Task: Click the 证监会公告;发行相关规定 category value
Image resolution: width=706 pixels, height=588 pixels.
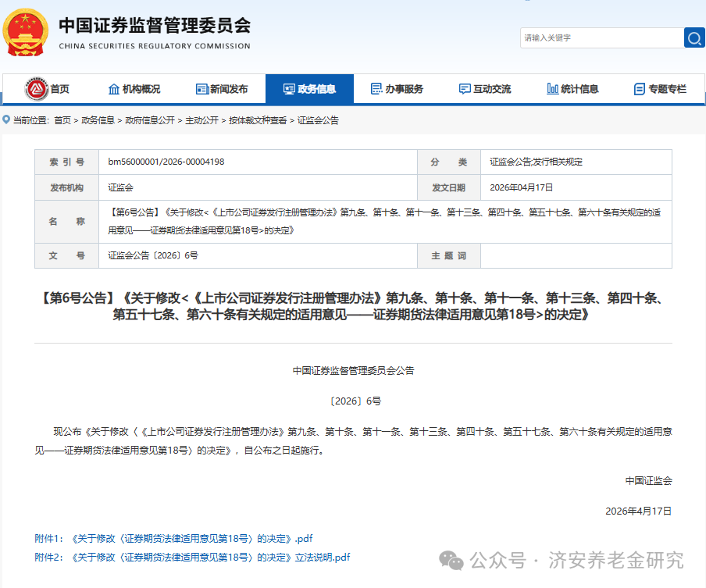Action: pos(536,162)
